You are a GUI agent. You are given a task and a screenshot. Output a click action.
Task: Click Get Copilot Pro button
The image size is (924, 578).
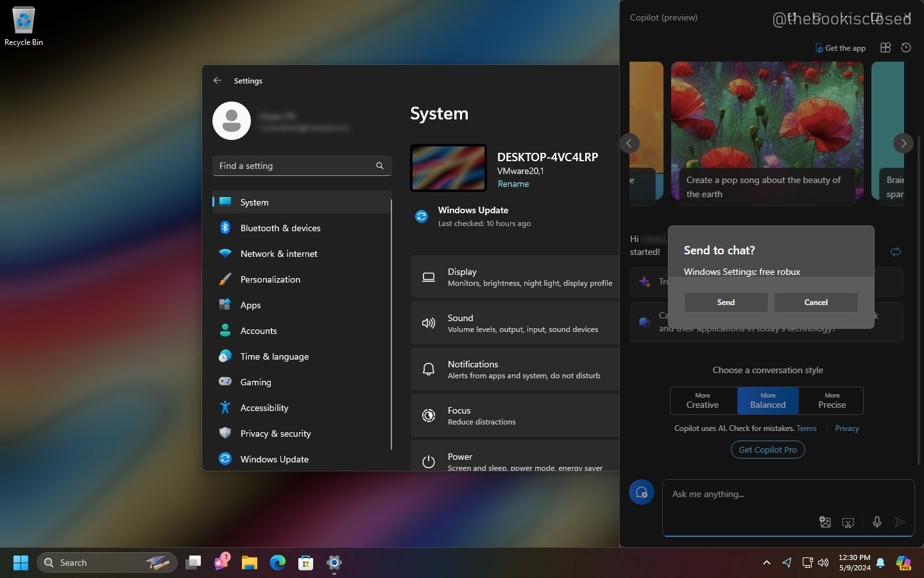[767, 450]
